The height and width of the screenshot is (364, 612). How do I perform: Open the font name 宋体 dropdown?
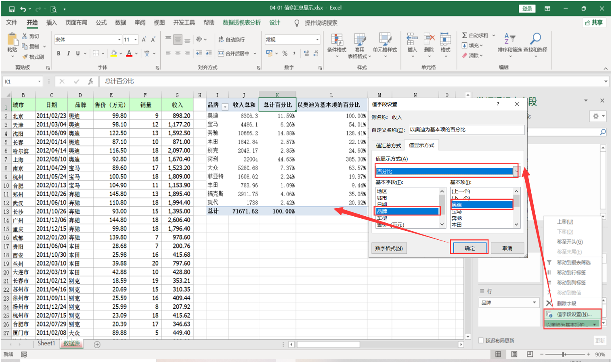(x=119, y=40)
